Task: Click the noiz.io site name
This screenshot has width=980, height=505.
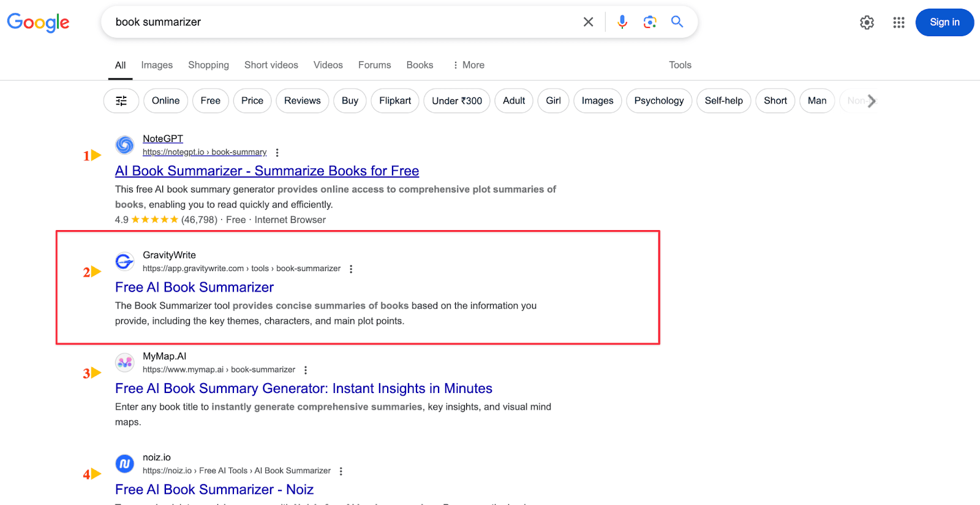Action: (x=157, y=457)
